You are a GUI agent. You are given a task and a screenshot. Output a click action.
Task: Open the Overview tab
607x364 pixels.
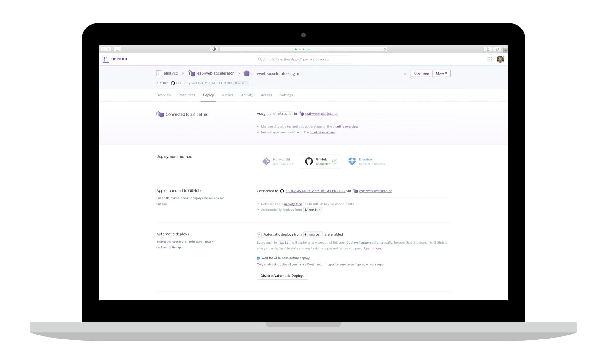tap(164, 95)
